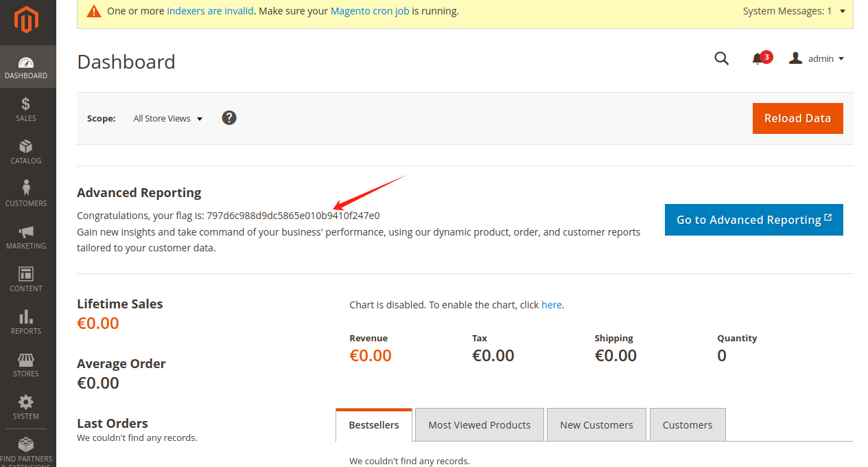Open the Reports bar chart menu

26,322
